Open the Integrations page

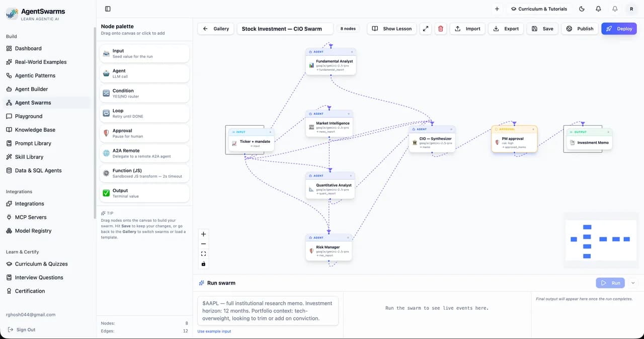tap(48, 204)
